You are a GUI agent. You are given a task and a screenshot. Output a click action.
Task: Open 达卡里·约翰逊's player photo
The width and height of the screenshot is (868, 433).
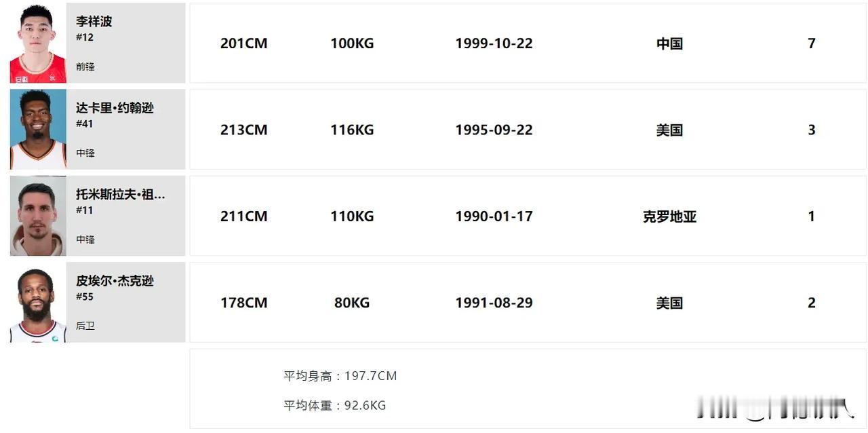pos(38,129)
